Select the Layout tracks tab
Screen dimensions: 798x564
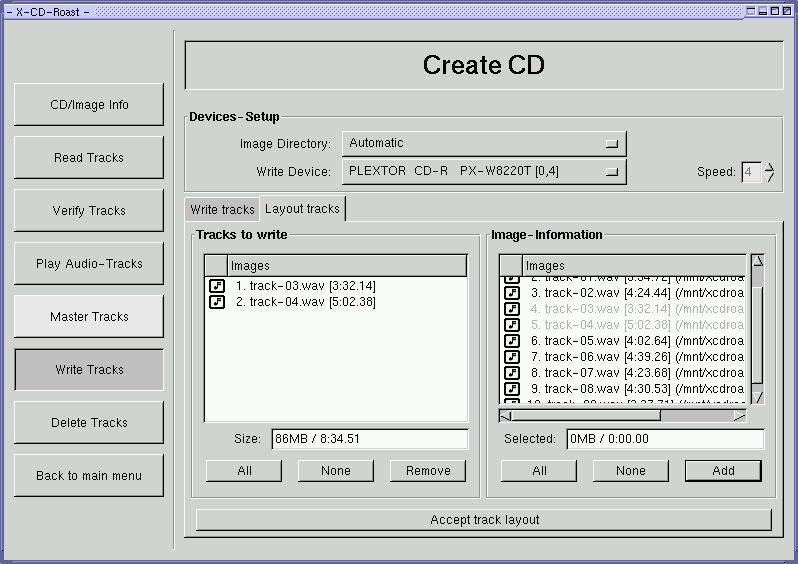(302, 209)
